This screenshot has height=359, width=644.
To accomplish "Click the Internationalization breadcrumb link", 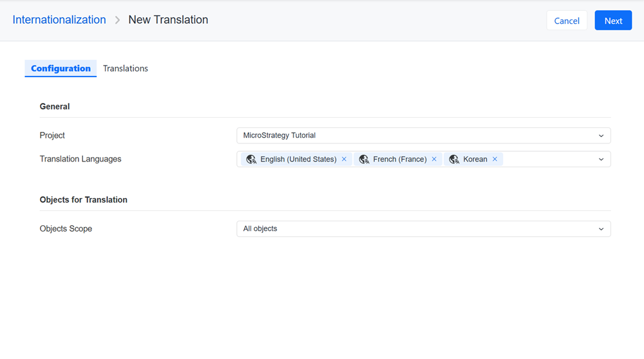I will pyautogui.click(x=59, y=20).
